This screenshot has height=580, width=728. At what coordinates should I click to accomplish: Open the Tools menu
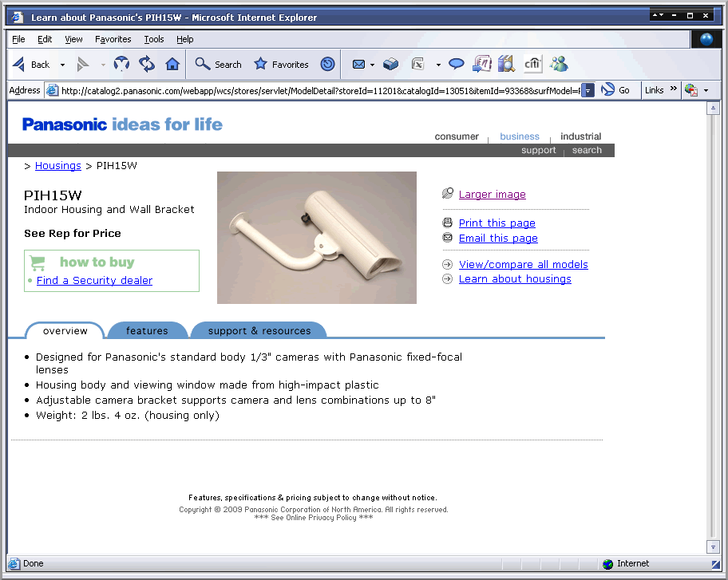coord(154,39)
